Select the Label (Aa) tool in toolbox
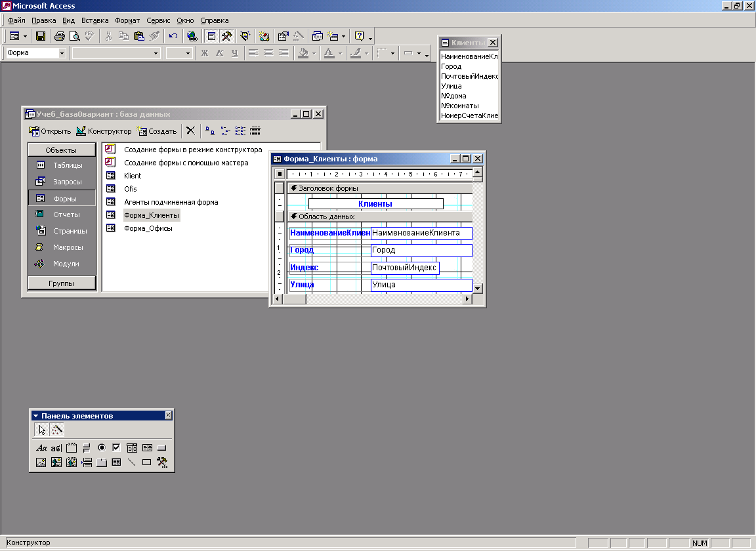Viewport: 756px width, 551px height. 41,448
